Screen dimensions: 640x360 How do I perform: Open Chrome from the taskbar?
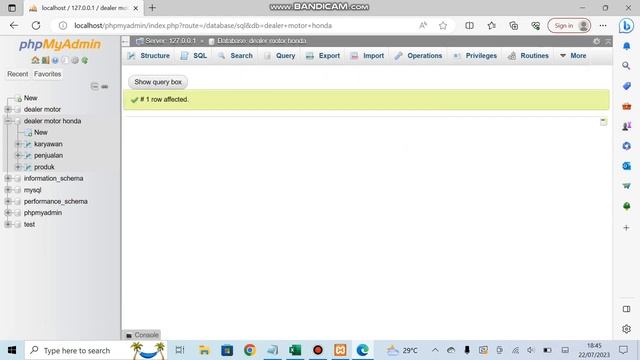pyautogui.click(x=249, y=350)
